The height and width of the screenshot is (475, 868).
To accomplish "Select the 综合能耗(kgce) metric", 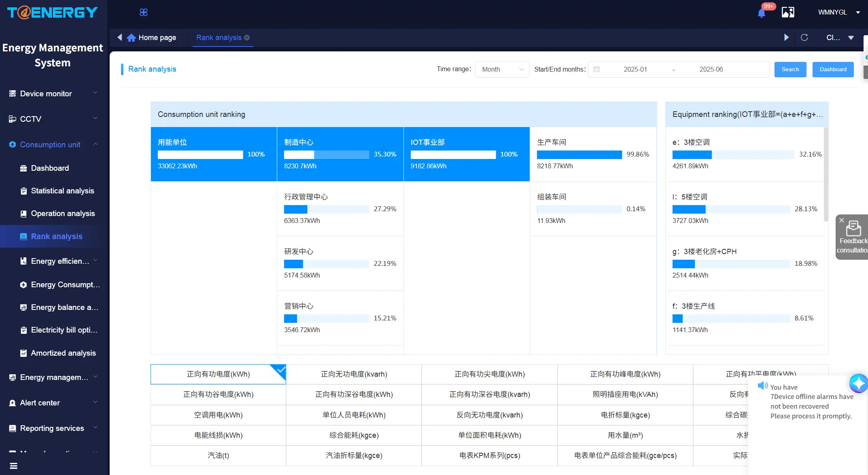I will click(x=354, y=435).
